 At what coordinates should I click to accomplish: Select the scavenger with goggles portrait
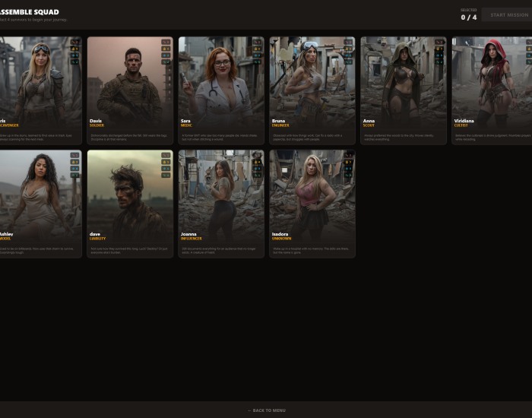(41, 82)
